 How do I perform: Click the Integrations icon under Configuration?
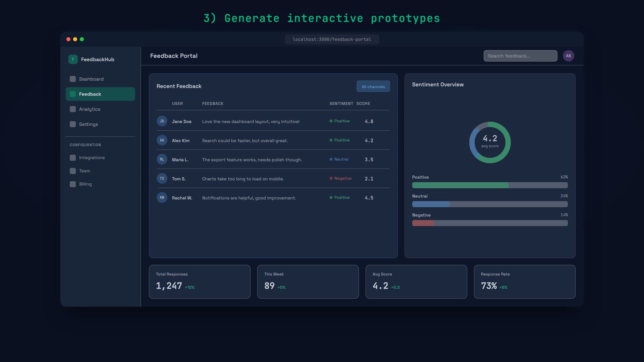pos(72,157)
